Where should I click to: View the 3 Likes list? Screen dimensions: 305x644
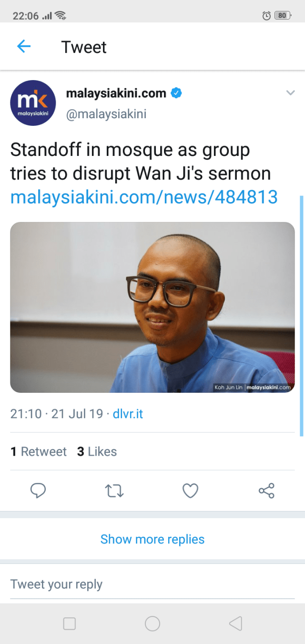97,451
